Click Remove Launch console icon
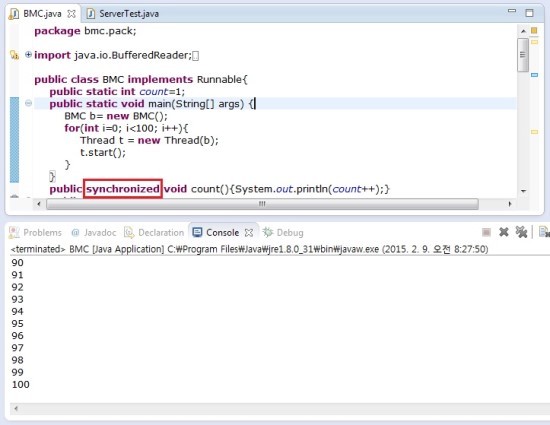 [x=504, y=232]
